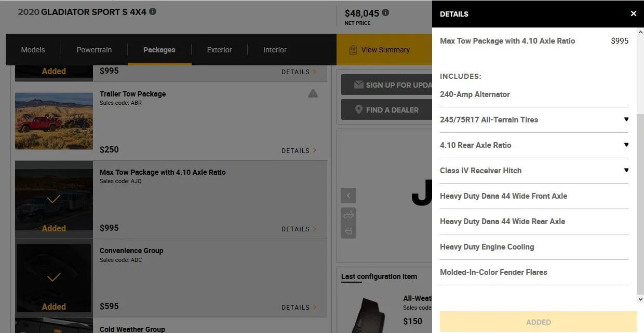This screenshot has height=333, width=644.
Task: Select the interior seat view icon
Action: [348, 231]
